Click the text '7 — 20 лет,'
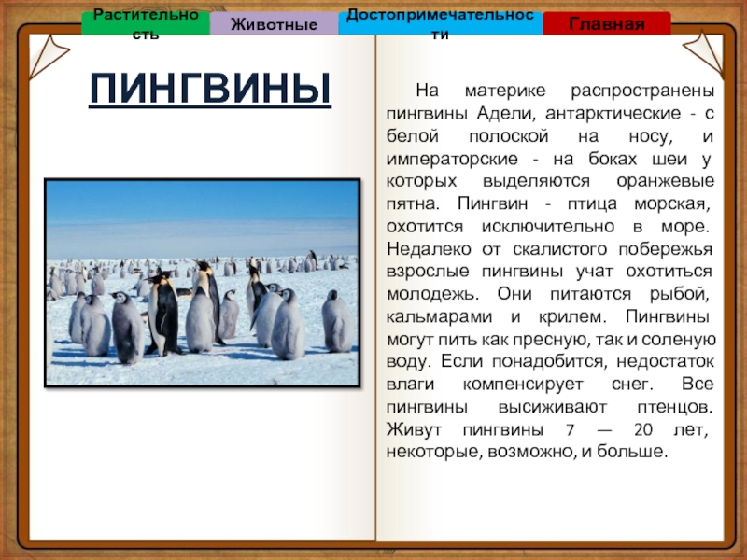The height and width of the screenshot is (560, 747). [x=637, y=429]
